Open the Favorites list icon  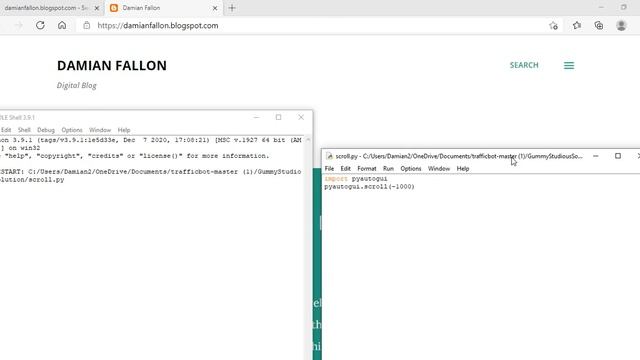point(577,25)
